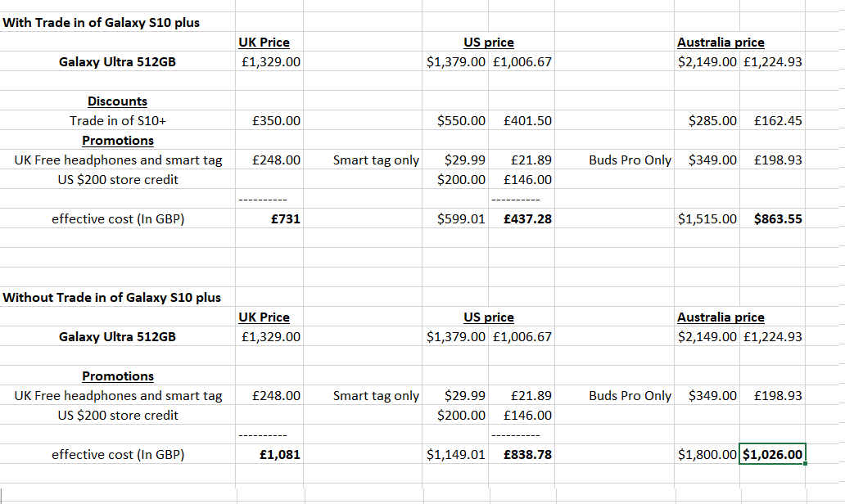Select the 'Discounts' underlined label cell

[117, 101]
